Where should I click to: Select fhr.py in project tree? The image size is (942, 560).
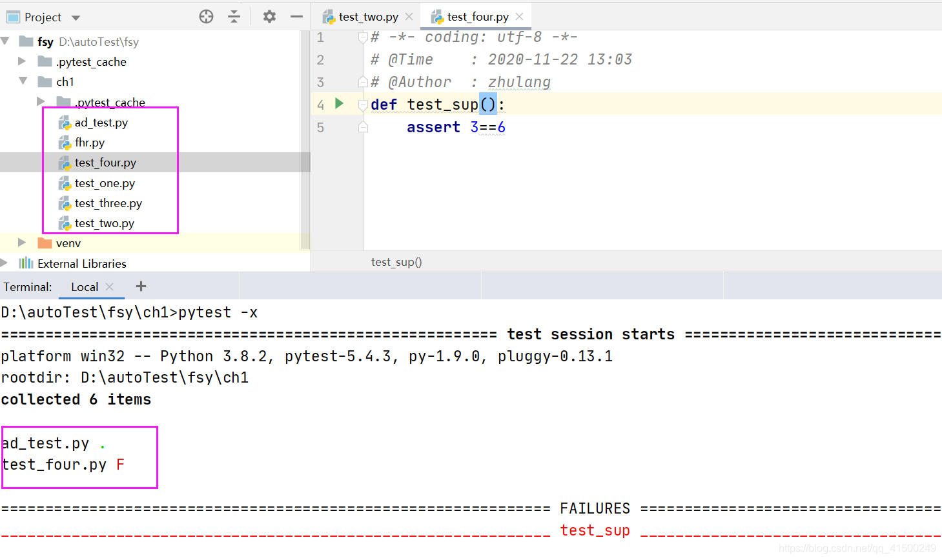pyautogui.click(x=90, y=143)
